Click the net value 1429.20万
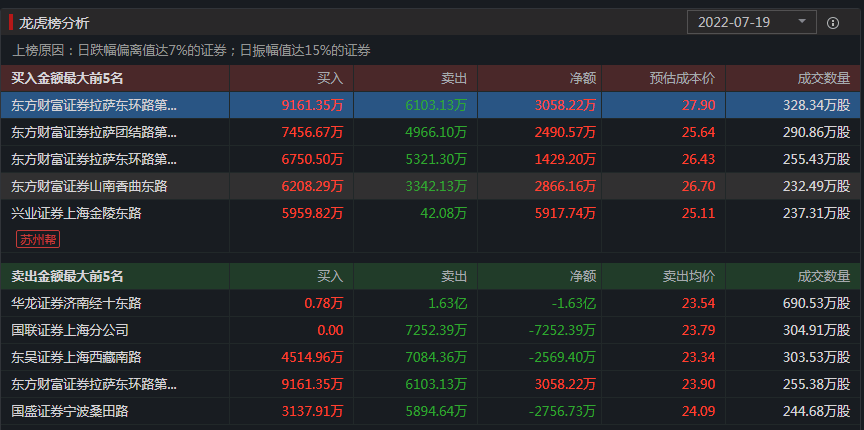 (565, 159)
